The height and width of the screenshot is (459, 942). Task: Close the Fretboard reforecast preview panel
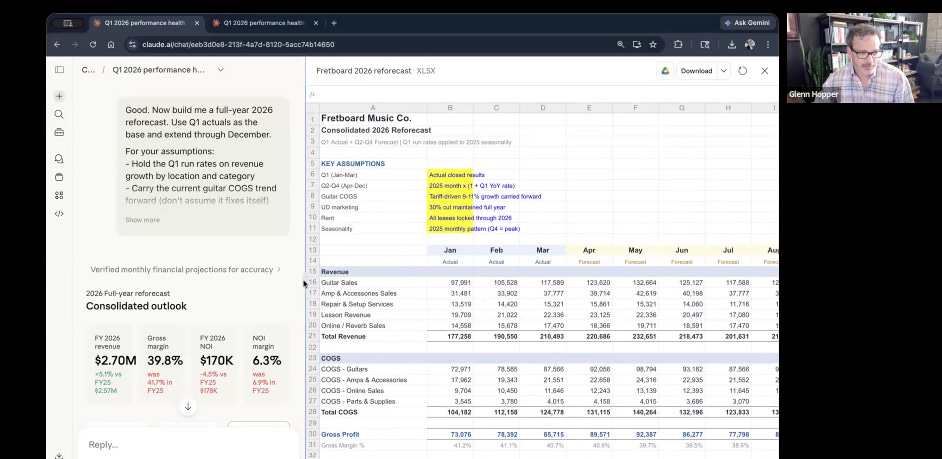tap(765, 71)
